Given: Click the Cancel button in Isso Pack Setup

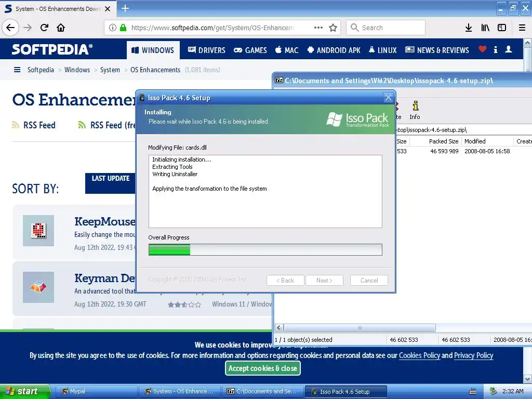Looking at the screenshot, I should pos(369,280).
